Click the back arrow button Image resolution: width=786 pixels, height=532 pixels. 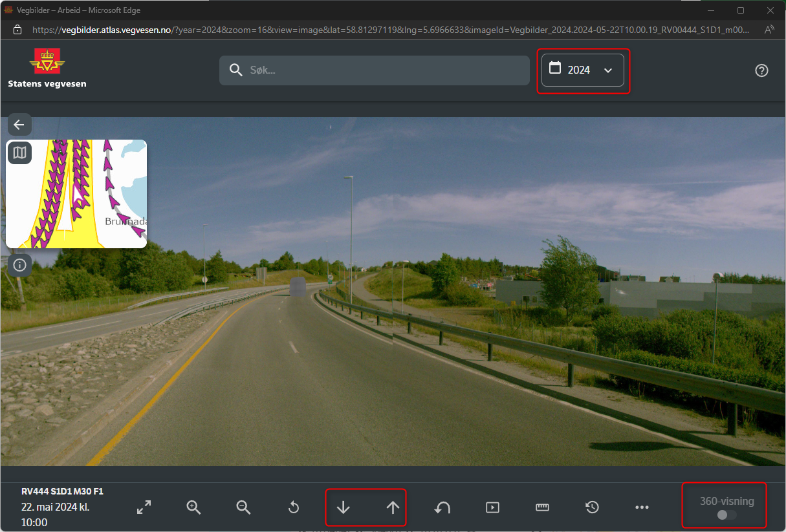coord(19,125)
